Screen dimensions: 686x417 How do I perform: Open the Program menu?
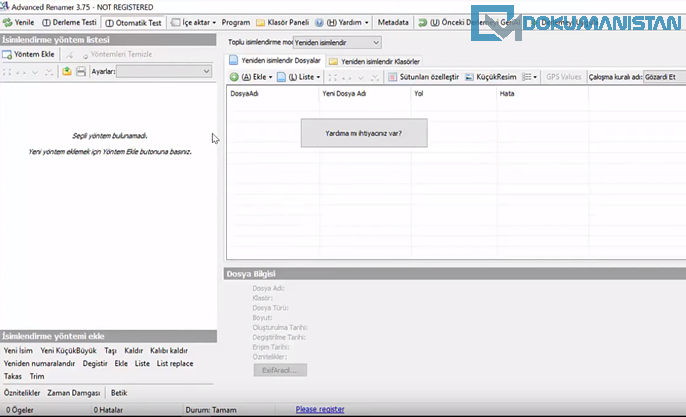[x=235, y=22]
